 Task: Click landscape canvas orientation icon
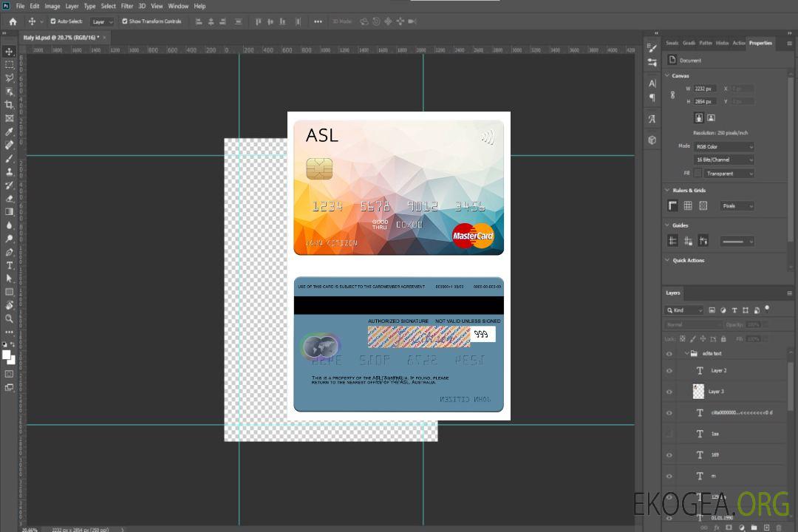pyautogui.click(x=711, y=117)
